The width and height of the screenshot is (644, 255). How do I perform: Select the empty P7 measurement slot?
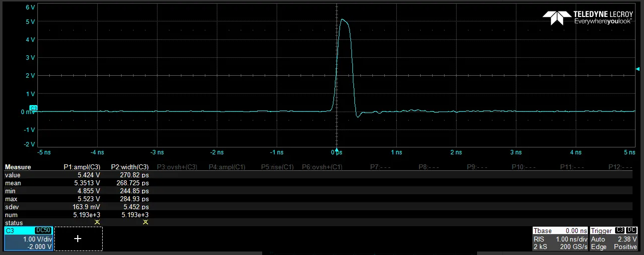[x=380, y=167]
